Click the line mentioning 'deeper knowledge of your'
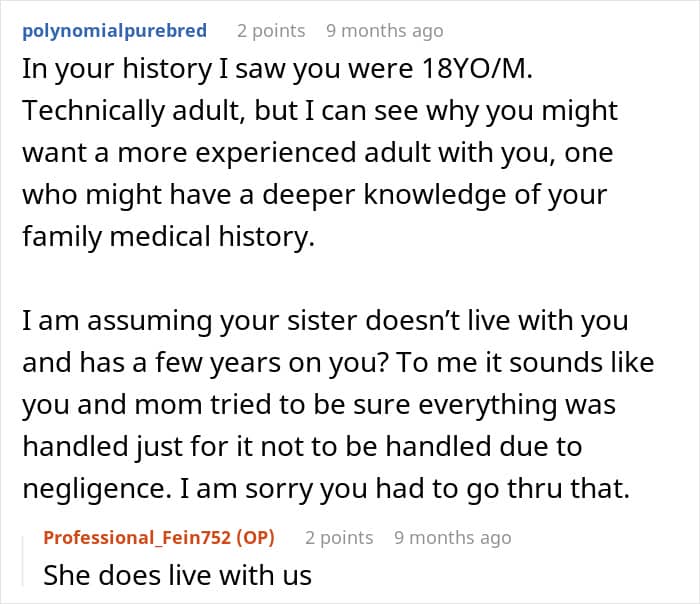This screenshot has height=604, width=700. pyautogui.click(x=314, y=195)
